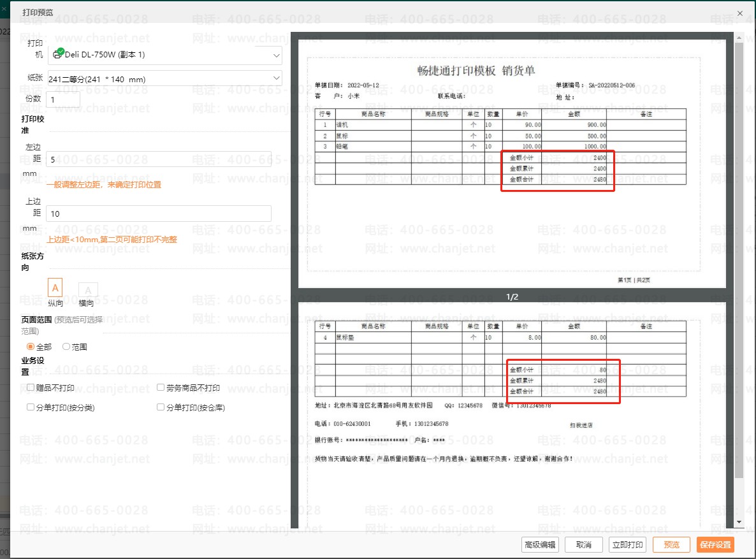Click the 1/2 page indicator
The image size is (756, 559).
pyautogui.click(x=512, y=296)
